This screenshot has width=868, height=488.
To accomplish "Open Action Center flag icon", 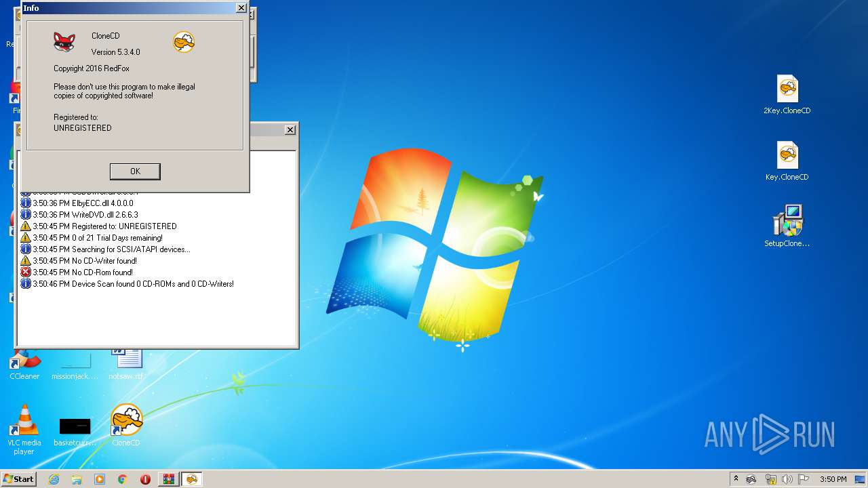I will click(x=804, y=479).
